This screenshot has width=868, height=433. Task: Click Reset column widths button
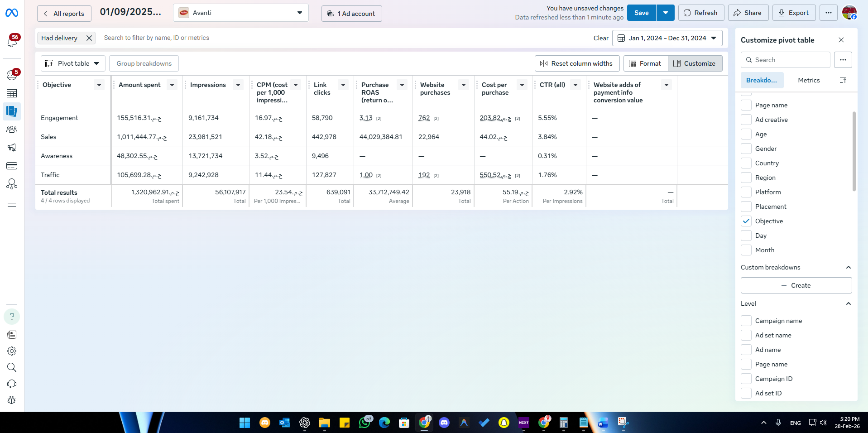pyautogui.click(x=577, y=63)
